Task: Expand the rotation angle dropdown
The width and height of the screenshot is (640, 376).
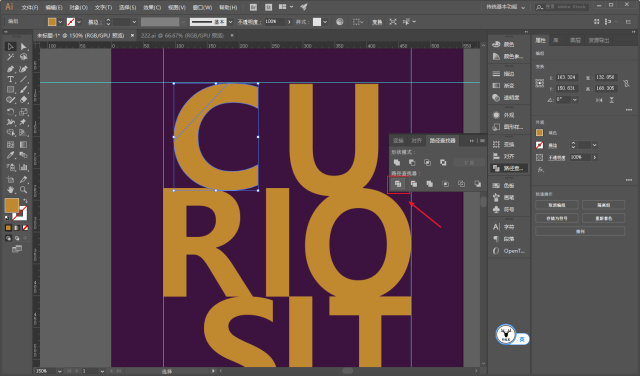Action: coord(575,100)
